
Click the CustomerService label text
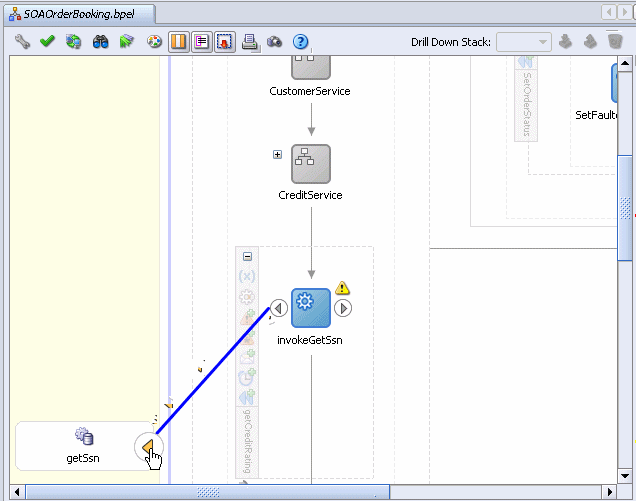[x=310, y=91]
